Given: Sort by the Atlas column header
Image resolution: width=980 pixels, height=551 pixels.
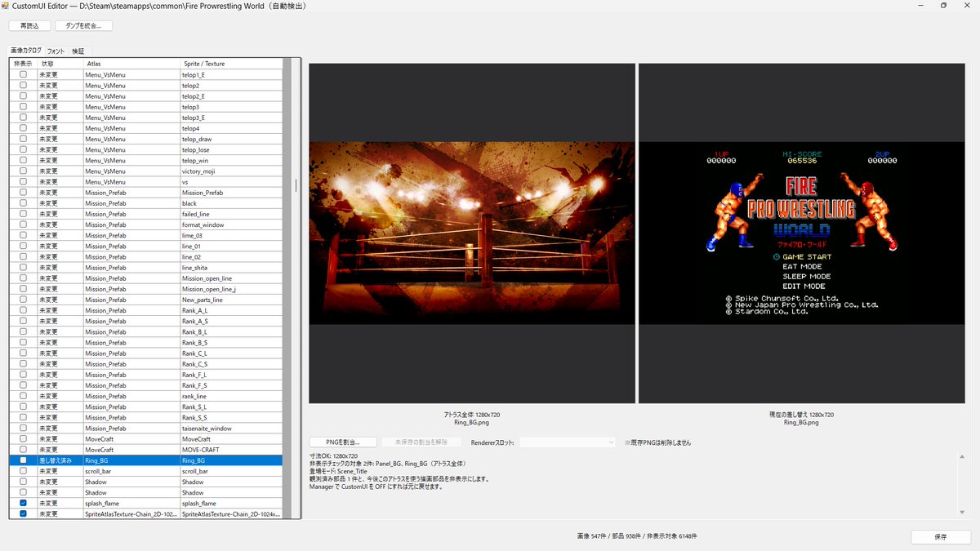Looking at the screenshot, I should [x=131, y=64].
